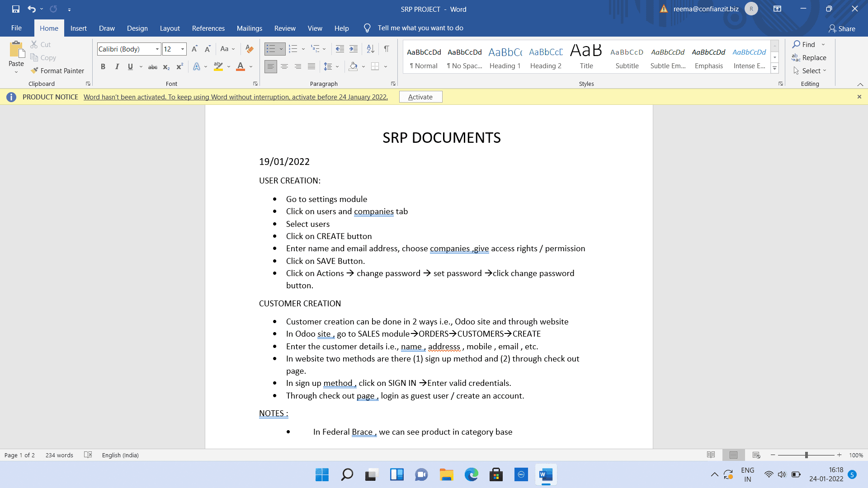Switch to Web Layout view
868x488 pixels.
(x=756, y=455)
